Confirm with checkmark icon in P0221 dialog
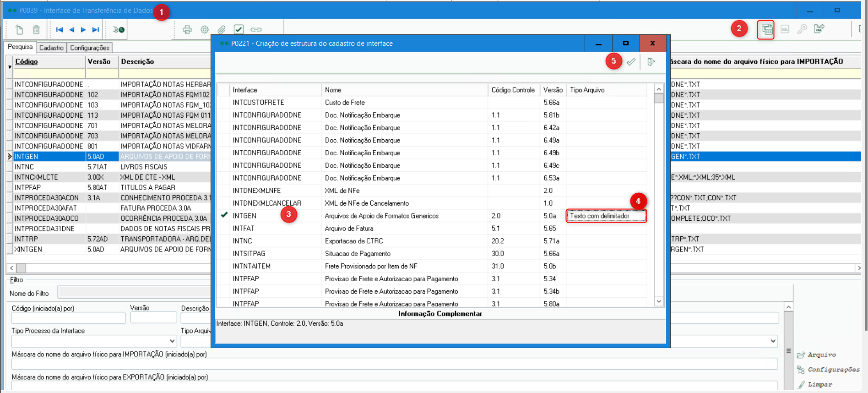The height and width of the screenshot is (393, 868). tap(631, 62)
